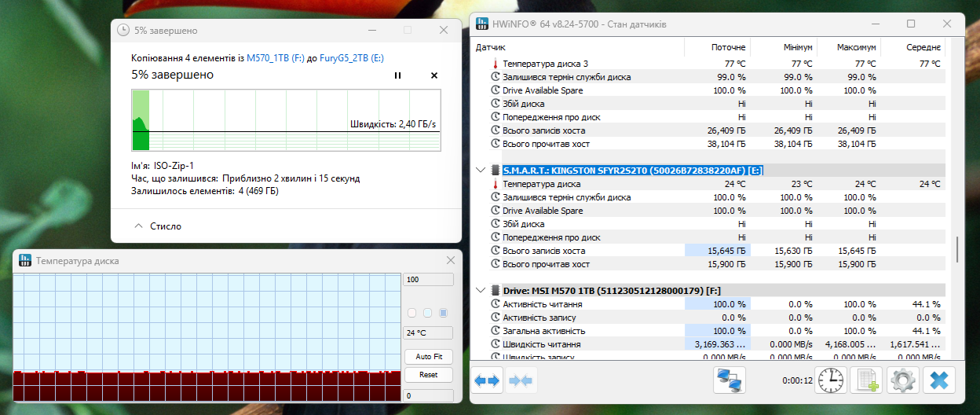Click the app icon in Температура диска graph window

(x=24, y=260)
